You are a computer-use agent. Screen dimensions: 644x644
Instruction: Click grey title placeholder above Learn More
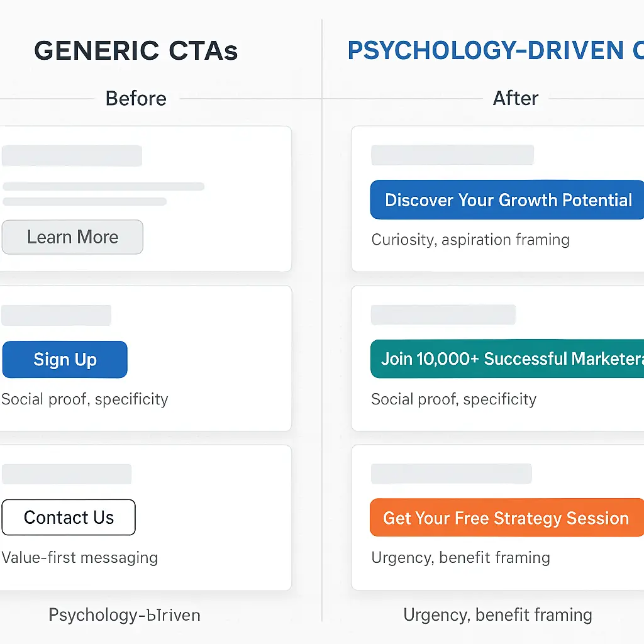click(72, 156)
